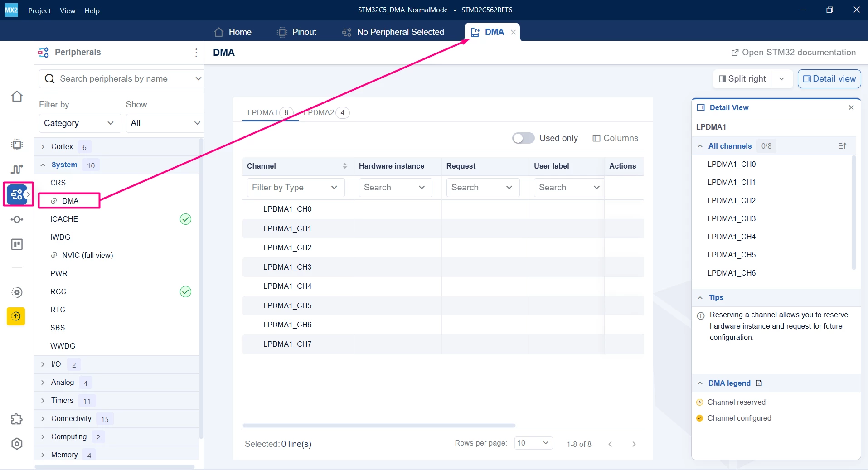Image resolution: width=868 pixels, height=470 pixels.
Task: Click the ICACHE green check status icon
Action: pyautogui.click(x=185, y=219)
